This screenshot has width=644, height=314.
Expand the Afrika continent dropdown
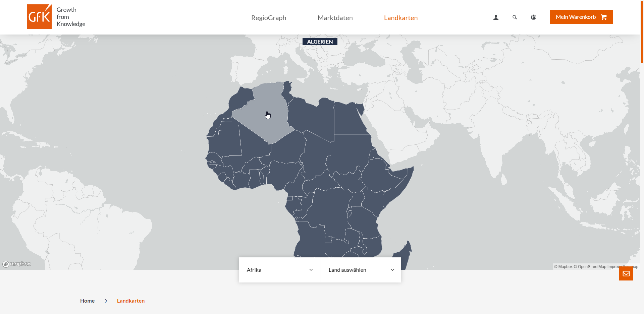279,270
